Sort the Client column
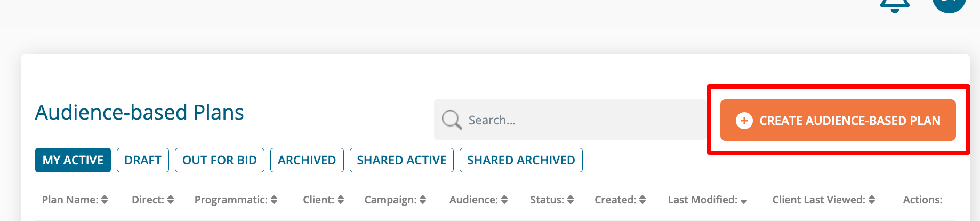 341,200
